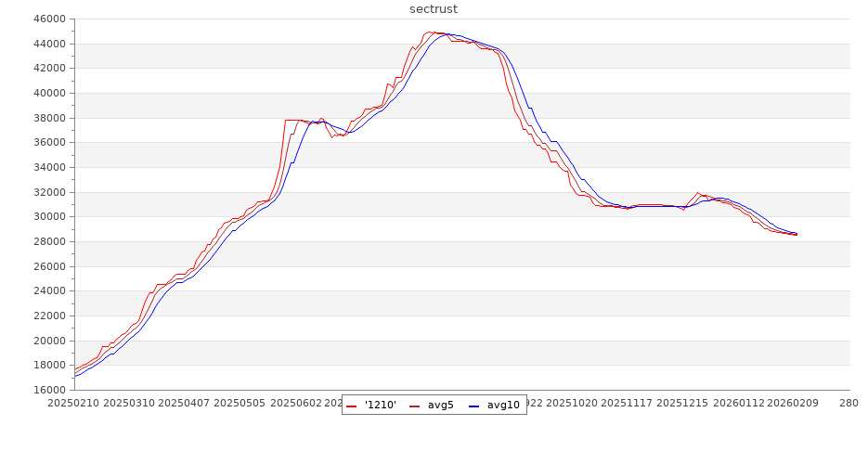Pick the 20251117 x-axis date label
Viewport: 868px width, 464px height.
pos(627,404)
